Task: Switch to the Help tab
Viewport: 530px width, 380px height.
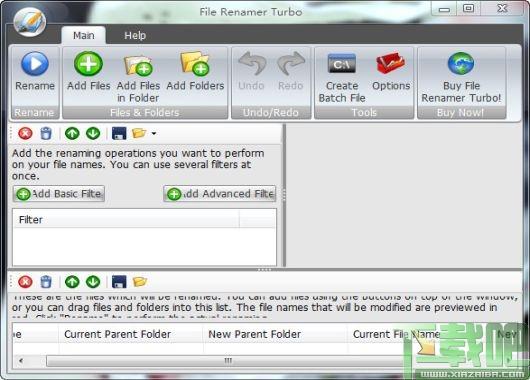Action: [x=135, y=35]
